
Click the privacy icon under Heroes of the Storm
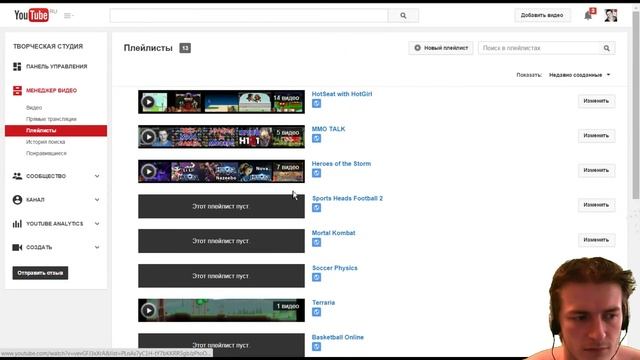[316, 173]
